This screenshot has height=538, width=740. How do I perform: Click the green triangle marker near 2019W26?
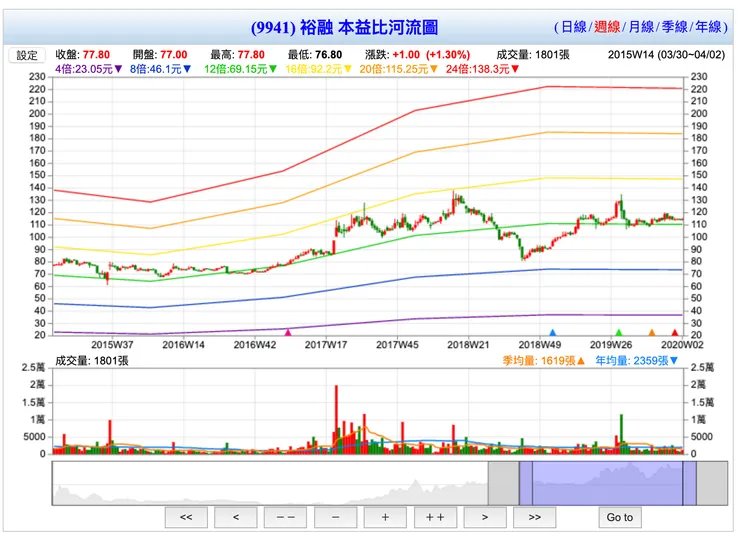pyautogui.click(x=619, y=333)
